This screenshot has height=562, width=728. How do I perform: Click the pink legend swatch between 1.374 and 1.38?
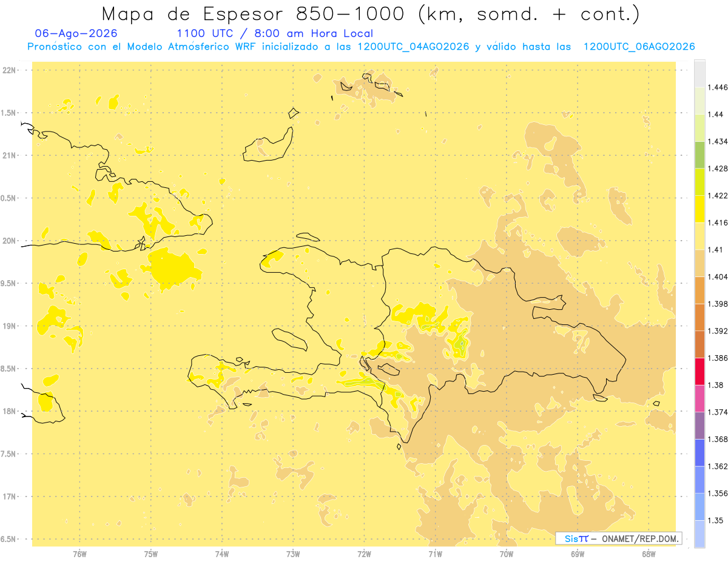(699, 398)
